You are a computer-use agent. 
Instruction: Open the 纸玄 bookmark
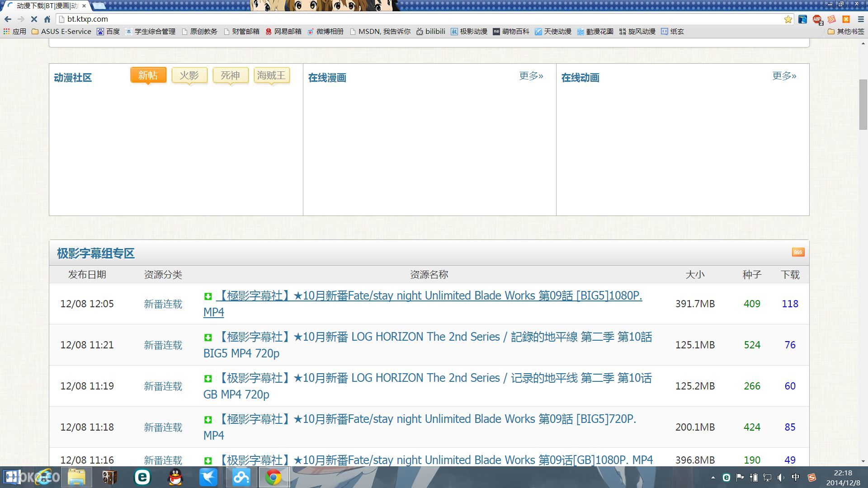coord(673,31)
